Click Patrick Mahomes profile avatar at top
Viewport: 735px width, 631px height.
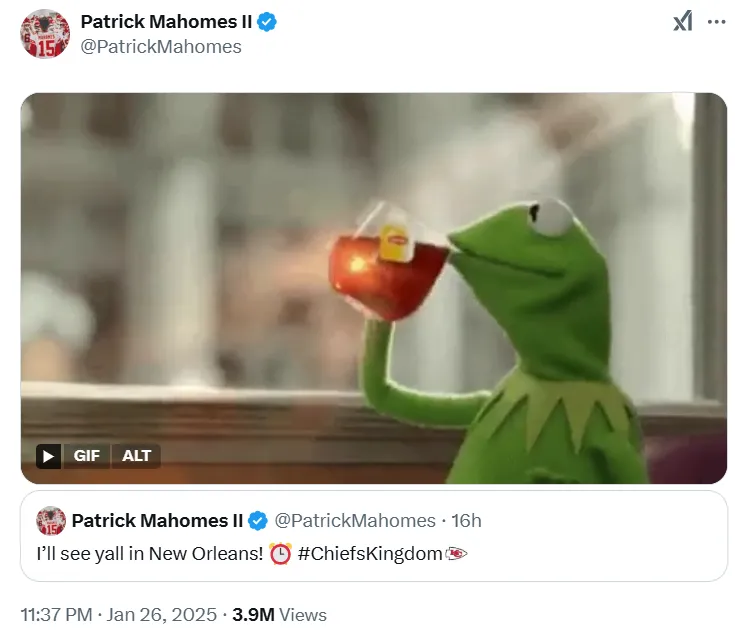[x=45, y=34]
